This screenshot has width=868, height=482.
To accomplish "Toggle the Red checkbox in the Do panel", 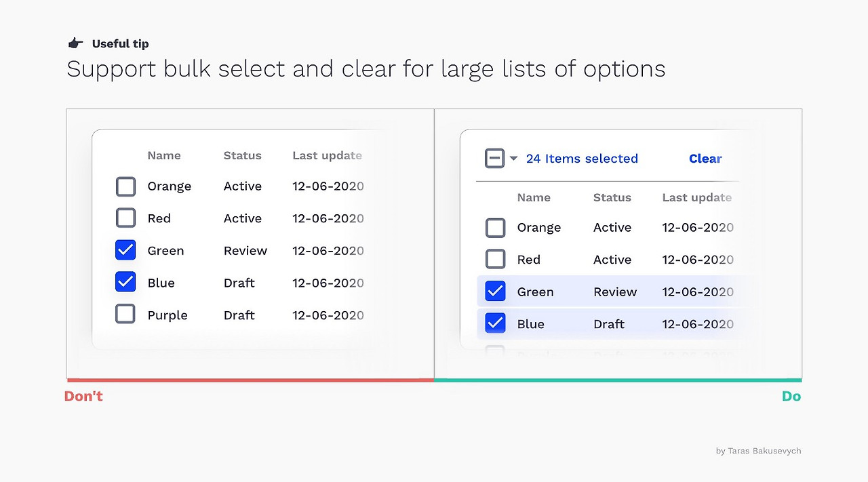I will (x=495, y=259).
